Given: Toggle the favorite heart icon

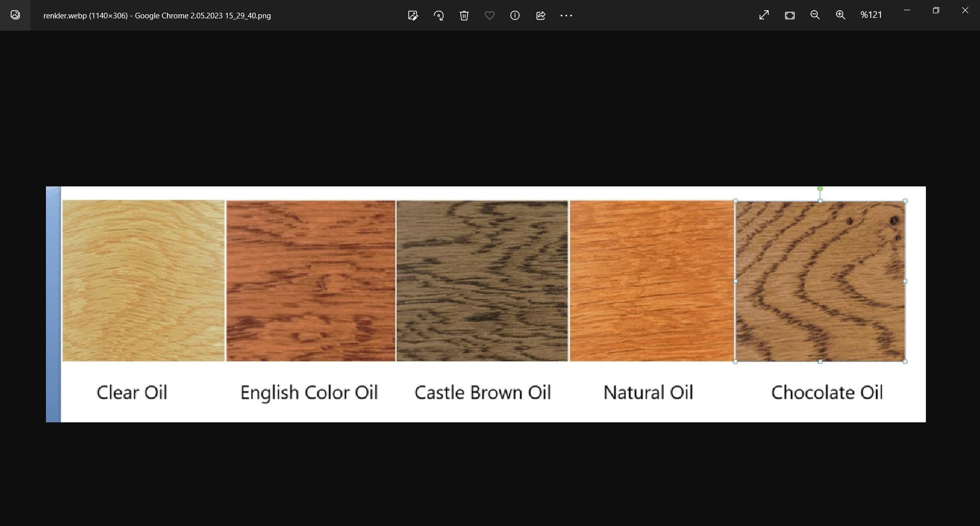Looking at the screenshot, I should tap(489, 15).
